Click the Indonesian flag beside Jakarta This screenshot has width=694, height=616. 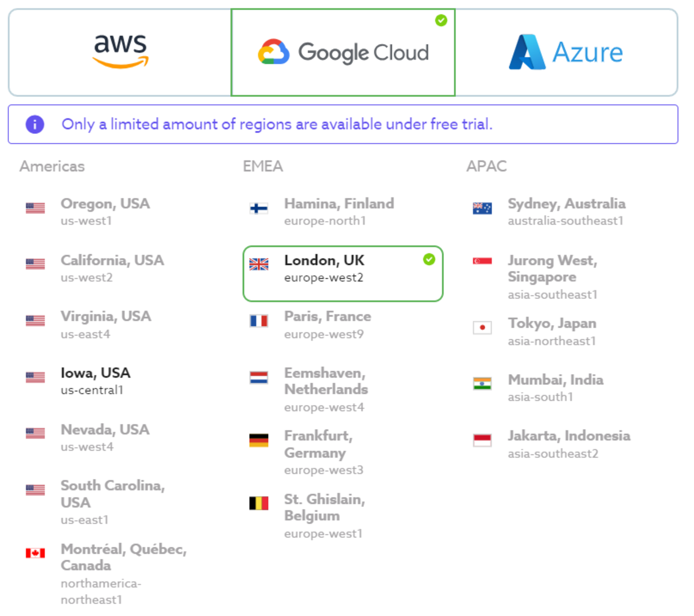(482, 440)
